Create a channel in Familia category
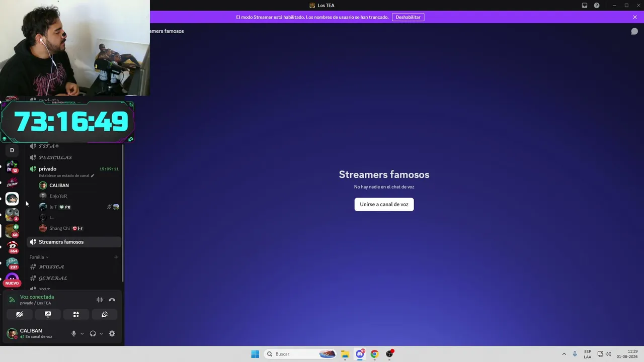Image resolution: width=644 pixels, height=362 pixels. pyautogui.click(x=116, y=257)
